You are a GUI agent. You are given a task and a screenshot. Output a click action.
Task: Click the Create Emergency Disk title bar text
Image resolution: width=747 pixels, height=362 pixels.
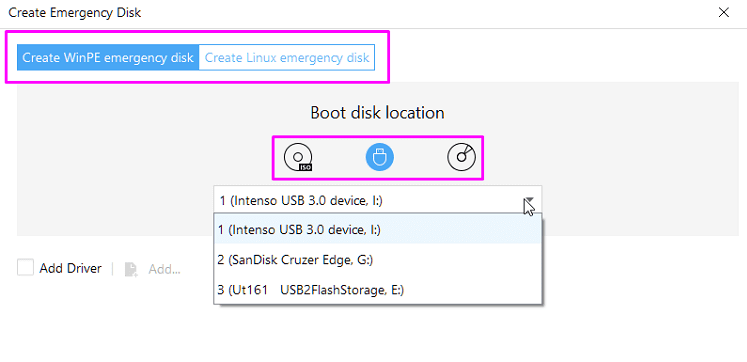point(75,12)
